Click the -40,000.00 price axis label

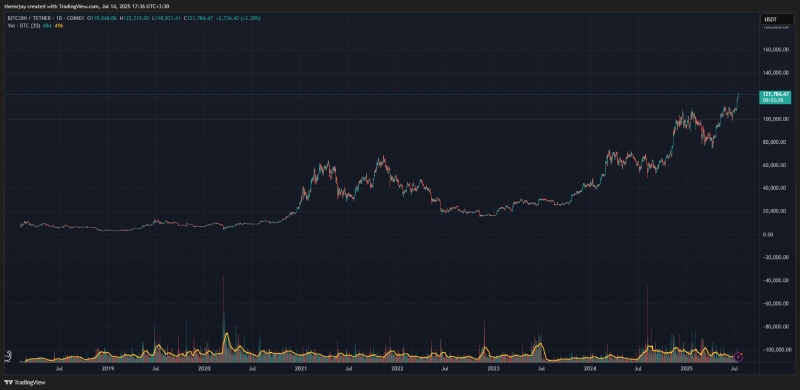point(777,280)
